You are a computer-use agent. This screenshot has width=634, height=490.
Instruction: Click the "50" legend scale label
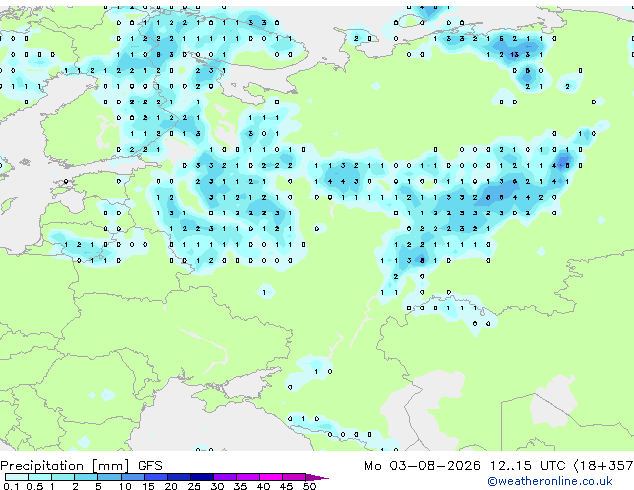click(309, 486)
